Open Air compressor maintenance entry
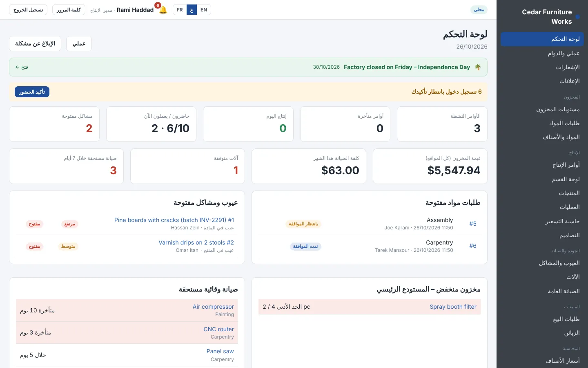The image size is (588, 368). 213,307
